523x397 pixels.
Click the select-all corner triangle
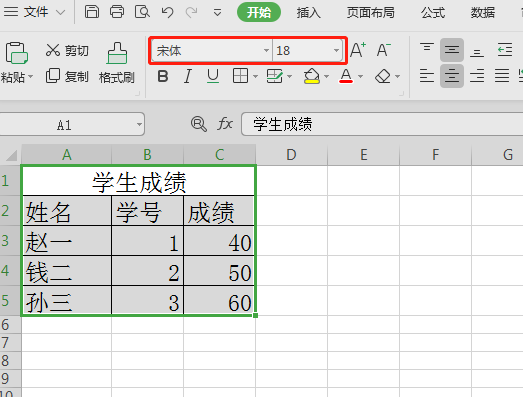pyautogui.click(x=11, y=155)
